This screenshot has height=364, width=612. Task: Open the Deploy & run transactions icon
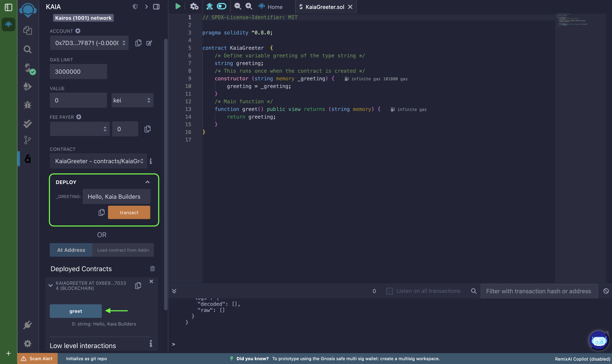pos(27,86)
